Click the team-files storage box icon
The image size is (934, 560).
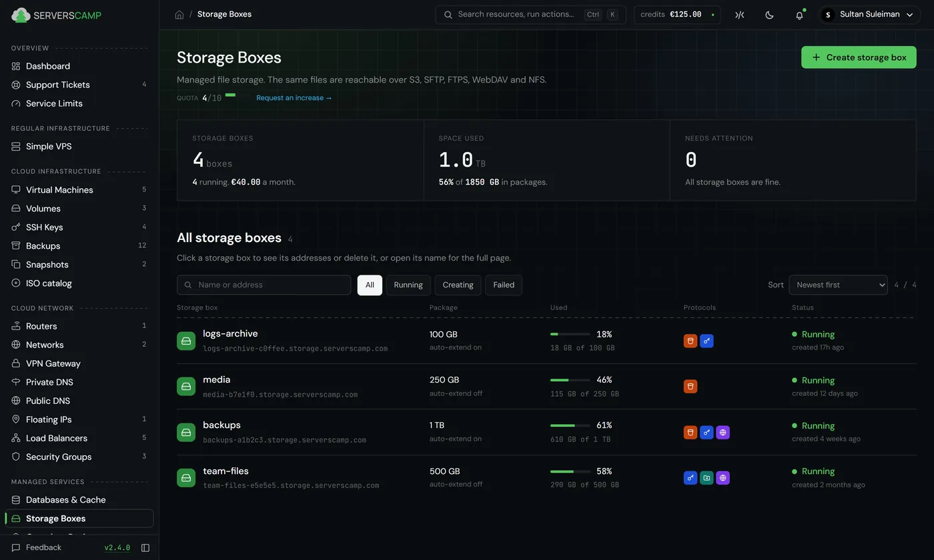point(186,477)
